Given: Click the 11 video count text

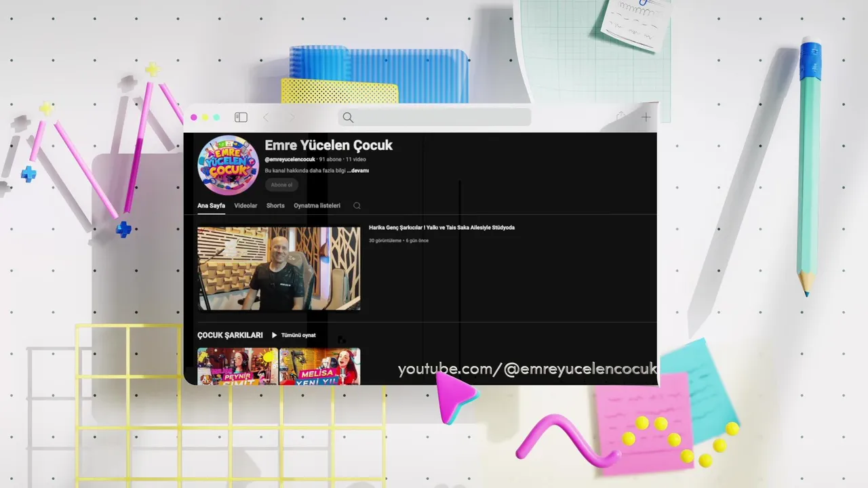Looking at the screenshot, I should click(356, 159).
